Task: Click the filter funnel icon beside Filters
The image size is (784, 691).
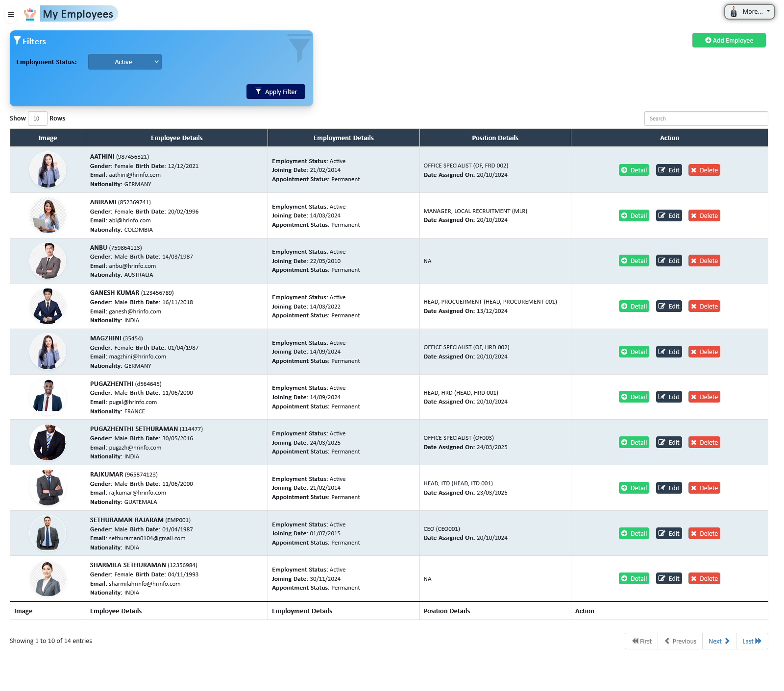Action: click(x=18, y=40)
